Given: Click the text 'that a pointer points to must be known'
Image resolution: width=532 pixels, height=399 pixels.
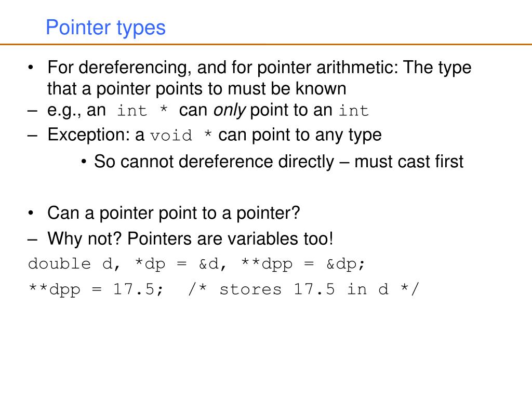Looking at the screenshot, I should tap(197, 88).
